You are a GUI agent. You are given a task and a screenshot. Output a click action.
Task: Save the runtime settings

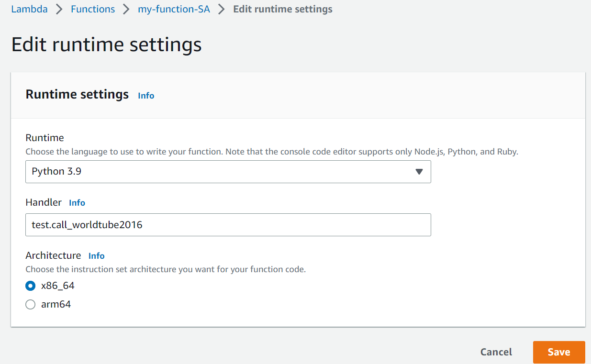click(558, 352)
